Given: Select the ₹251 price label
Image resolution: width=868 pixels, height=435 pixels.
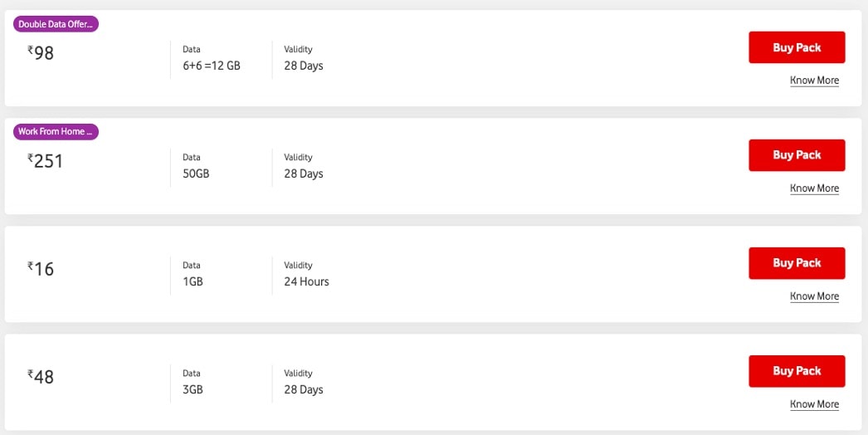Looking at the screenshot, I should [45, 161].
